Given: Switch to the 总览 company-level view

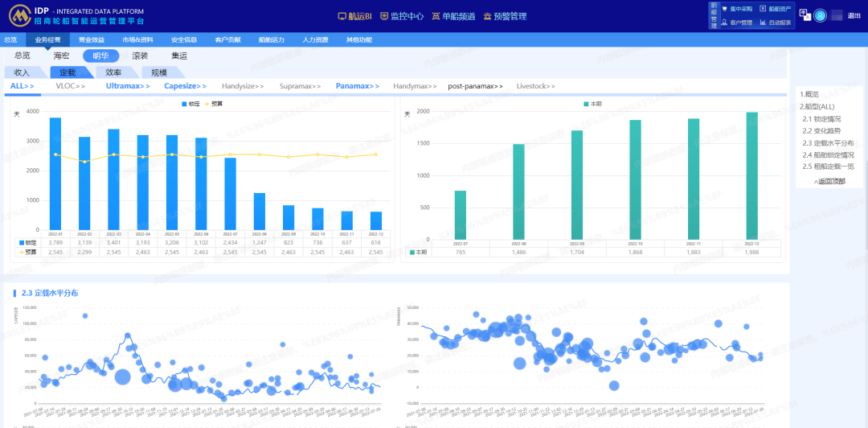Looking at the screenshot, I should coord(23,56).
